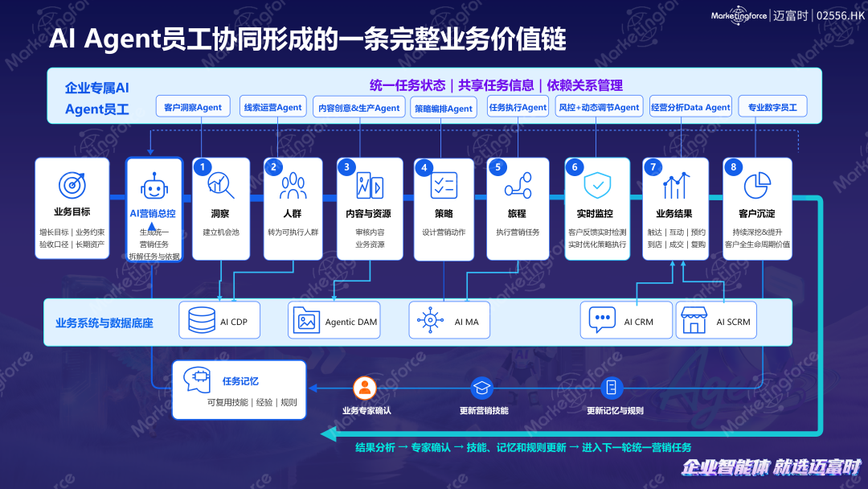
Task: Click the 更新记忆与规则 document icon
Action: (612, 388)
